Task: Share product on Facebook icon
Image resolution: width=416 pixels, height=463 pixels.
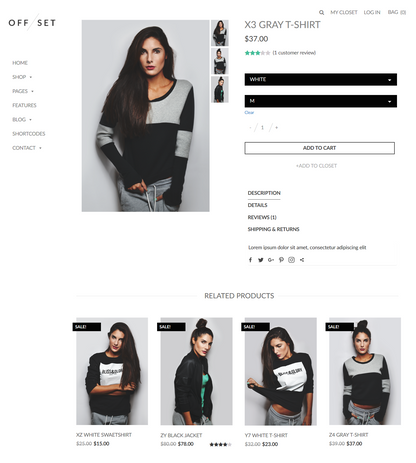Action: (250, 260)
